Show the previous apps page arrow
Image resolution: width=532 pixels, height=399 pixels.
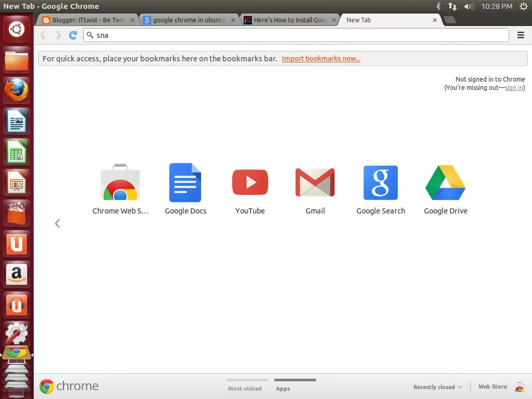coord(58,223)
